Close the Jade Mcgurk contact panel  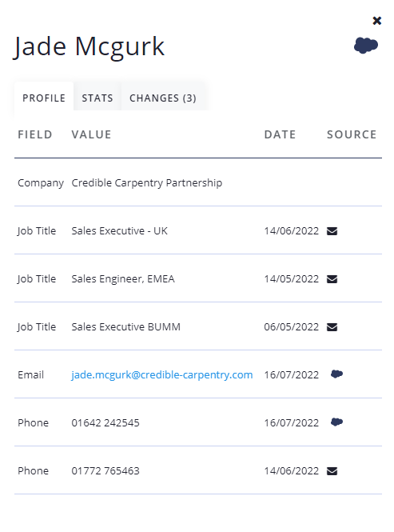pos(376,21)
